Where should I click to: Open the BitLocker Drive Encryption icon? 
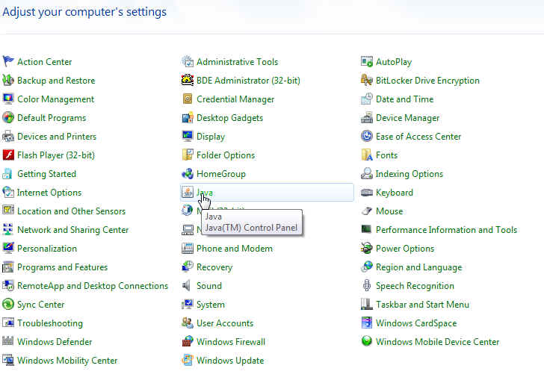367,81
